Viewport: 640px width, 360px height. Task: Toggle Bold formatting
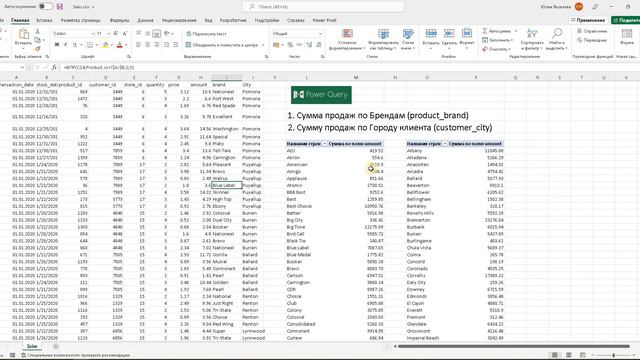(57, 45)
